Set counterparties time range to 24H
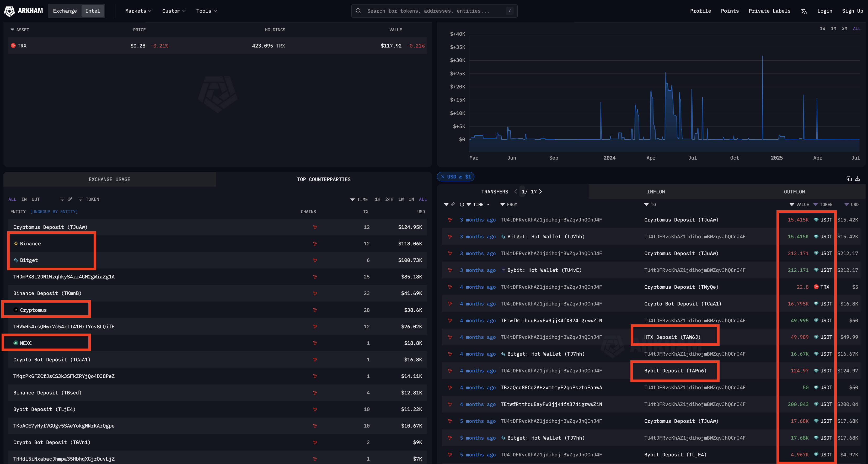The height and width of the screenshot is (464, 868). [x=389, y=199]
